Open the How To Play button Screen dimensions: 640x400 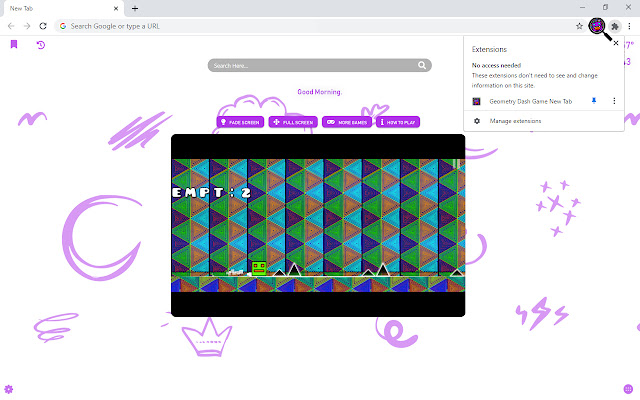pos(398,122)
